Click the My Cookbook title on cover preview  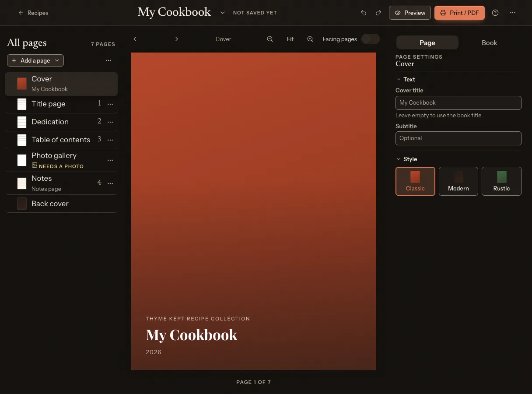pos(192,335)
